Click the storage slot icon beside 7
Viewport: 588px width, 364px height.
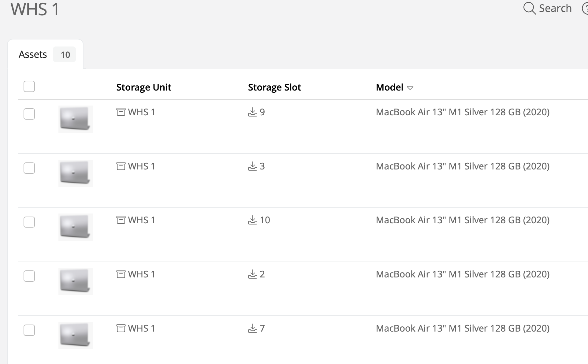tap(252, 328)
